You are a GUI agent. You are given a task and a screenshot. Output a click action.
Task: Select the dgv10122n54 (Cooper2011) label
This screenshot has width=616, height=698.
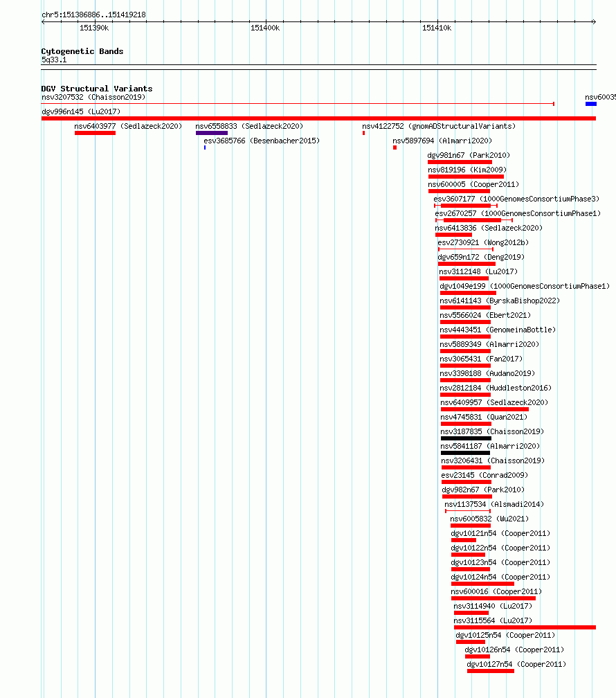[x=500, y=548]
